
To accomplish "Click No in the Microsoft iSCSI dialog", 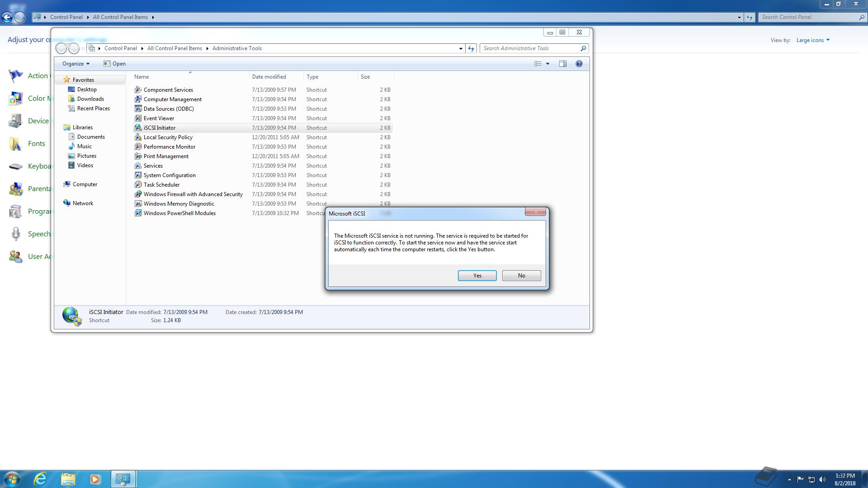I will (521, 276).
